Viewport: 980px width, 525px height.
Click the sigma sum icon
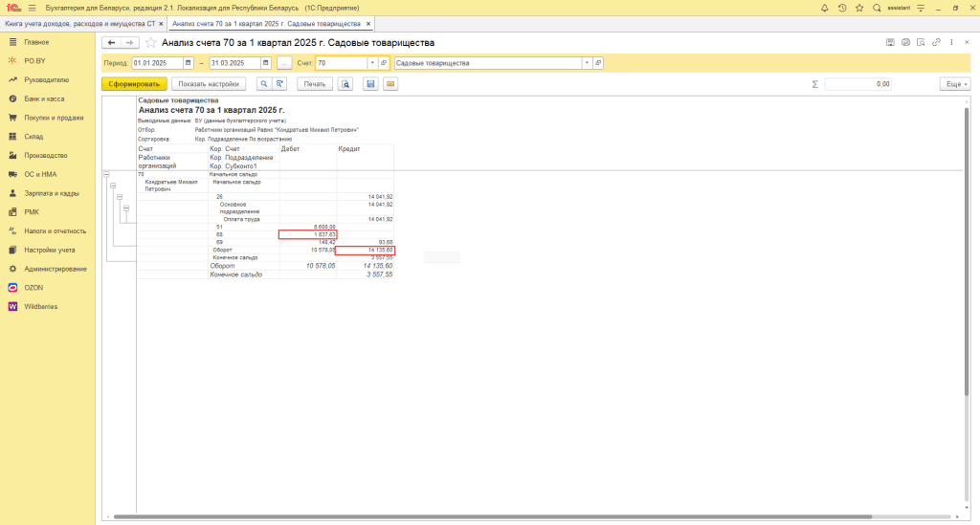click(x=815, y=83)
